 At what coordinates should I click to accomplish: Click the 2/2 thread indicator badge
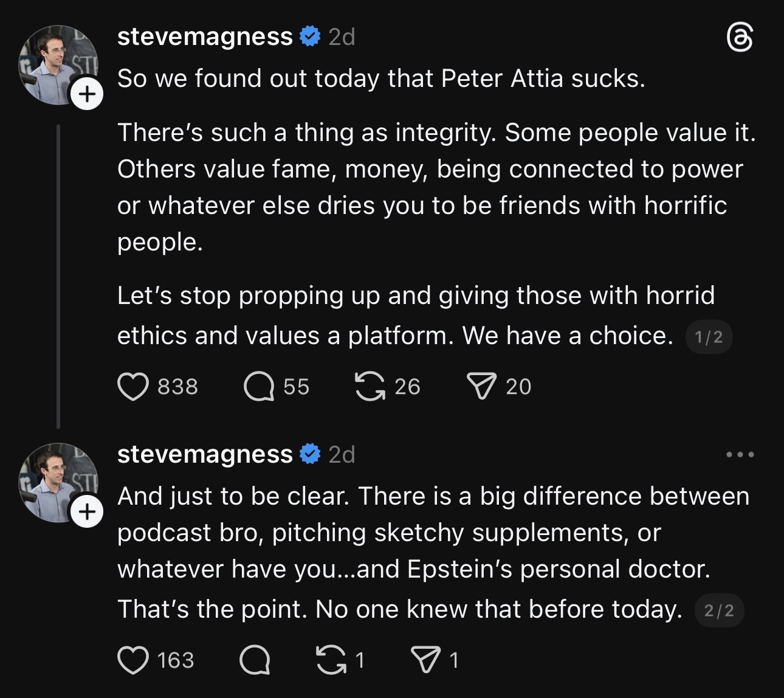tap(719, 610)
